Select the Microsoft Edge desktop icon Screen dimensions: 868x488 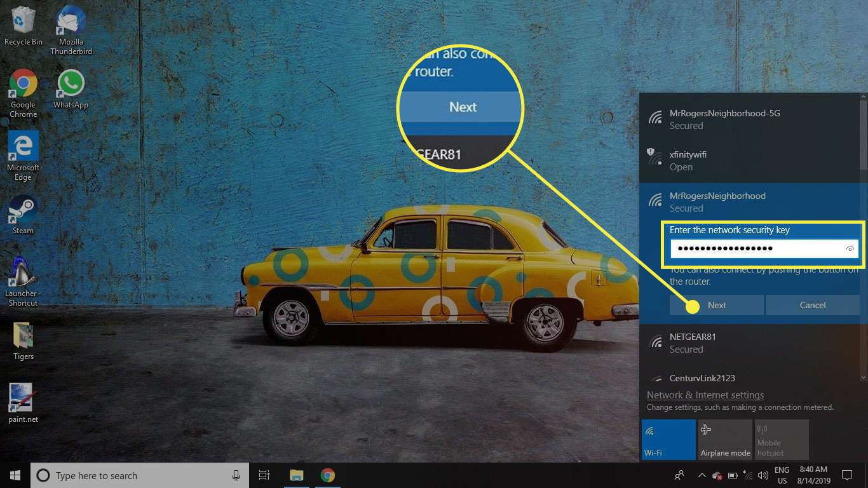click(24, 156)
